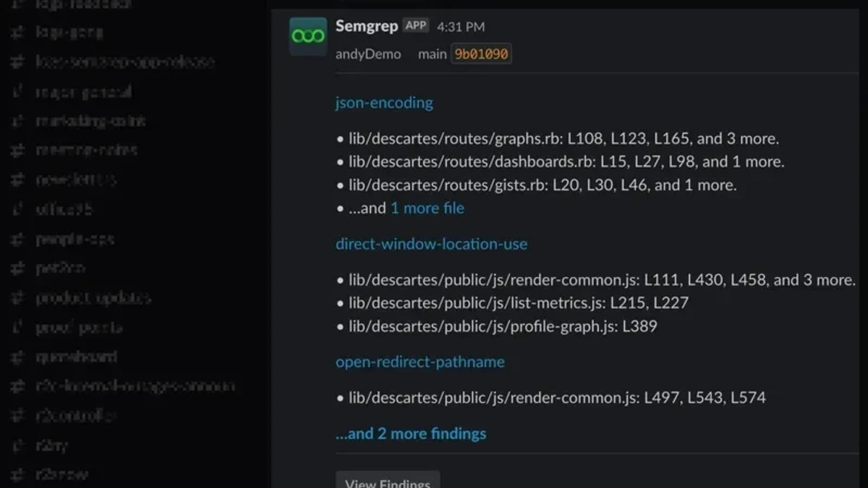868x488 pixels.
Task: Open the direct-window-location-use finding link
Action: point(431,244)
